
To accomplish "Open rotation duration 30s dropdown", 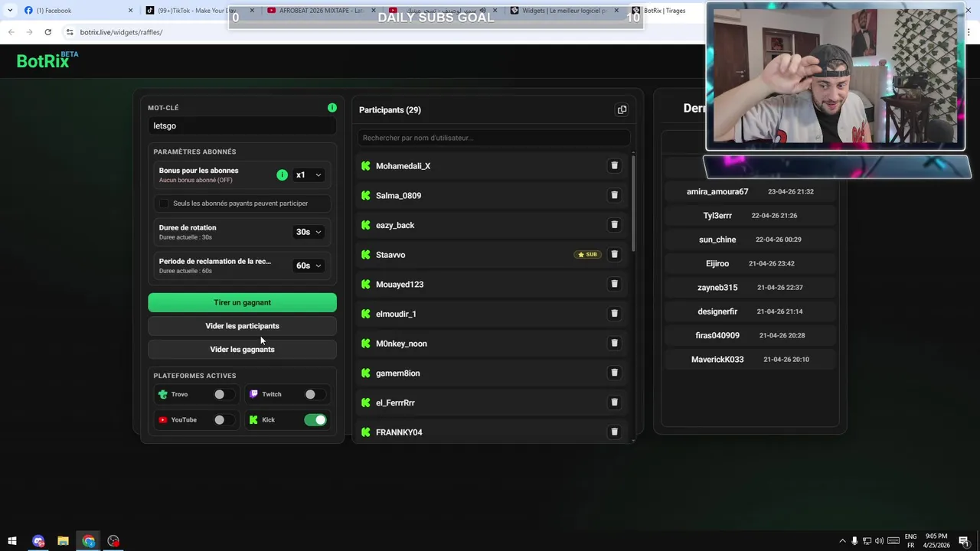I will coord(309,232).
